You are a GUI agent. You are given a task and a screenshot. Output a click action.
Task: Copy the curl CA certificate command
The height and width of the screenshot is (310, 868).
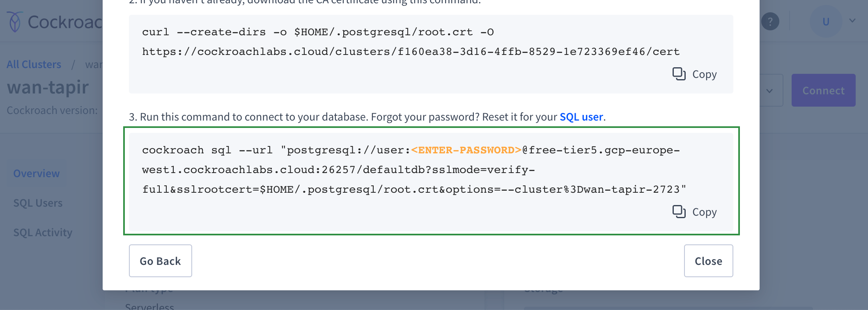click(695, 74)
